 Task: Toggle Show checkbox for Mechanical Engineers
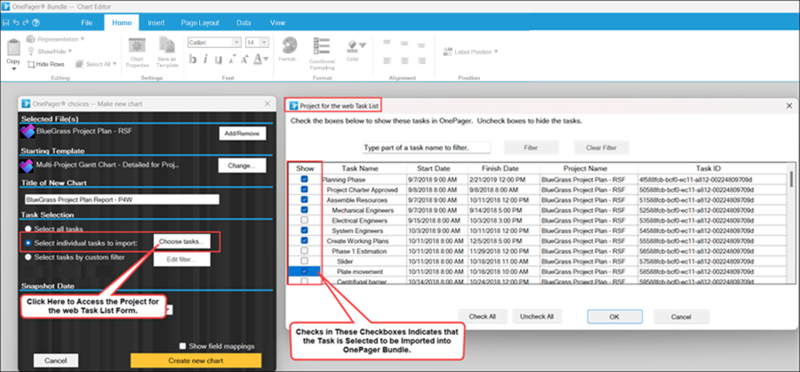305,210
